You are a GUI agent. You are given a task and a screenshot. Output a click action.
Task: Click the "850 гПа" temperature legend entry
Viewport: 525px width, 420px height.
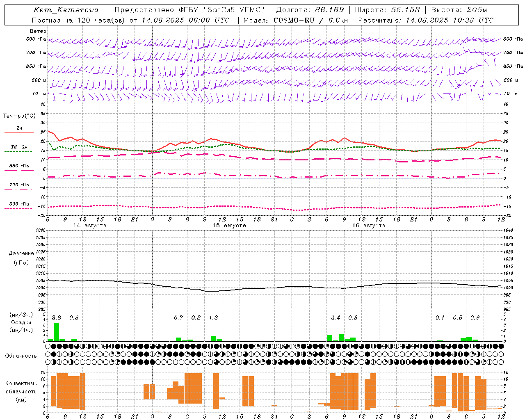19,167
